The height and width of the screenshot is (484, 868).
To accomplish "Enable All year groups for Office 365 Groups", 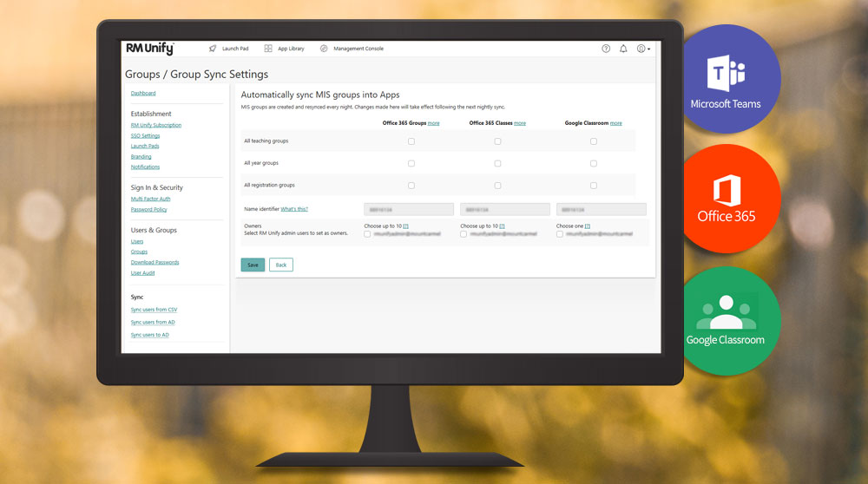I will pyautogui.click(x=411, y=164).
